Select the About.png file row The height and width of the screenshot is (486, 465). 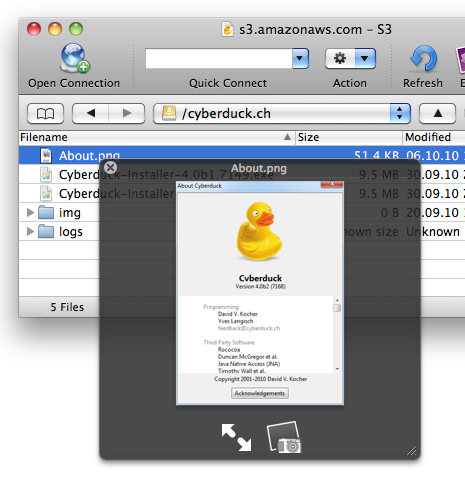click(242, 155)
